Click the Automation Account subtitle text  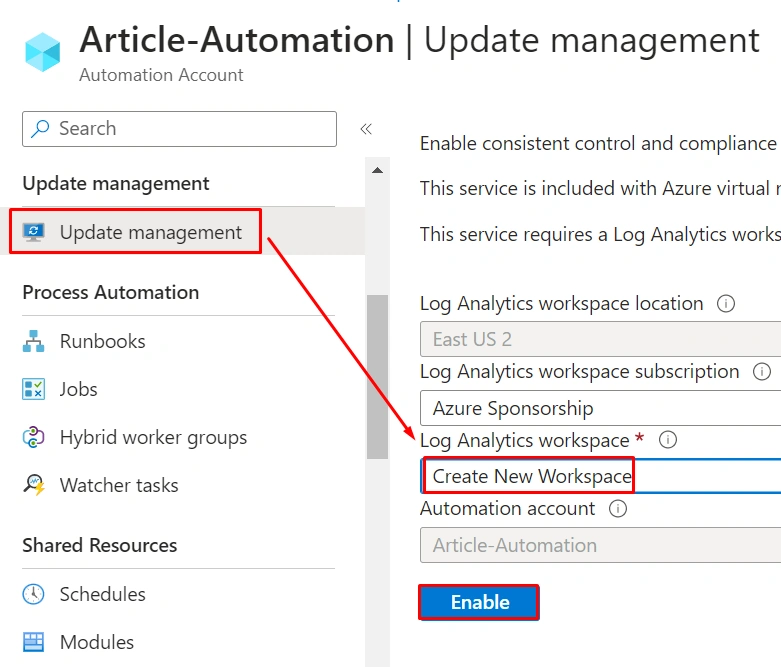[x=161, y=75]
